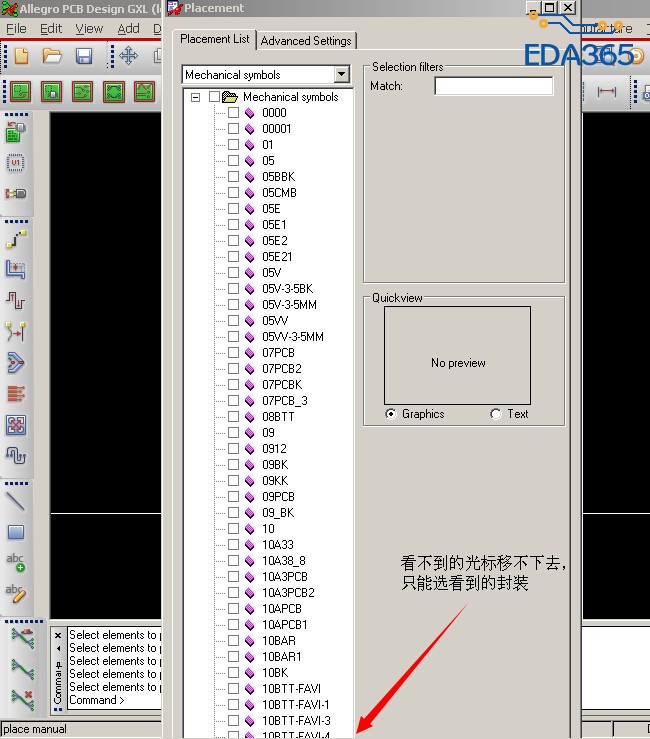
Task: Click the U1 component icon
Action: click(x=16, y=163)
